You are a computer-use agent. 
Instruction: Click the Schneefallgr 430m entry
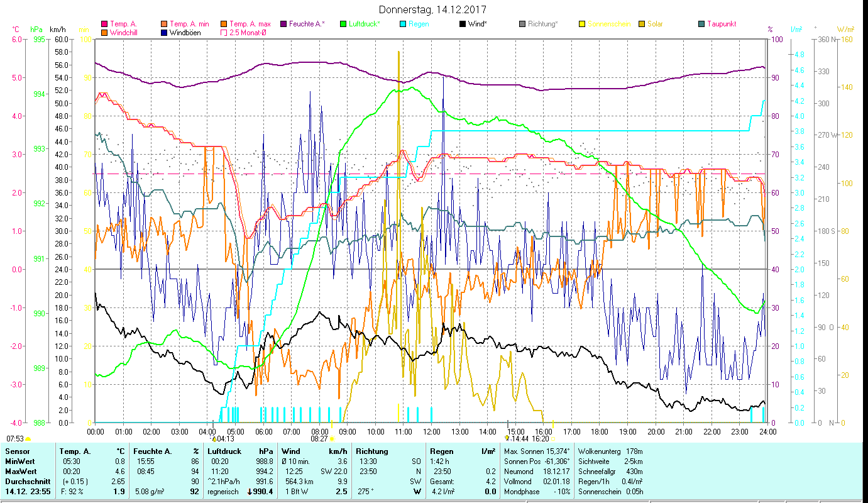pyautogui.click(x=609, y=472)
